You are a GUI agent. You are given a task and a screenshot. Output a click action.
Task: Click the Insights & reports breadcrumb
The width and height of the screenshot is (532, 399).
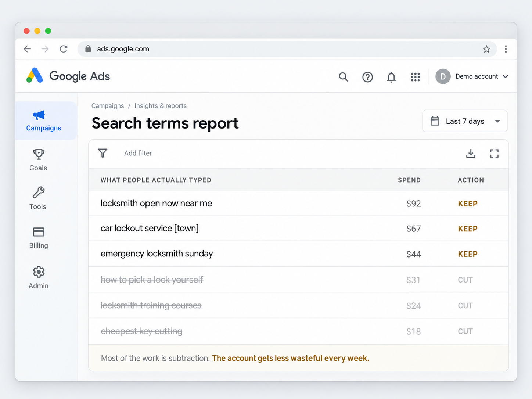click(x=161, y=106)
